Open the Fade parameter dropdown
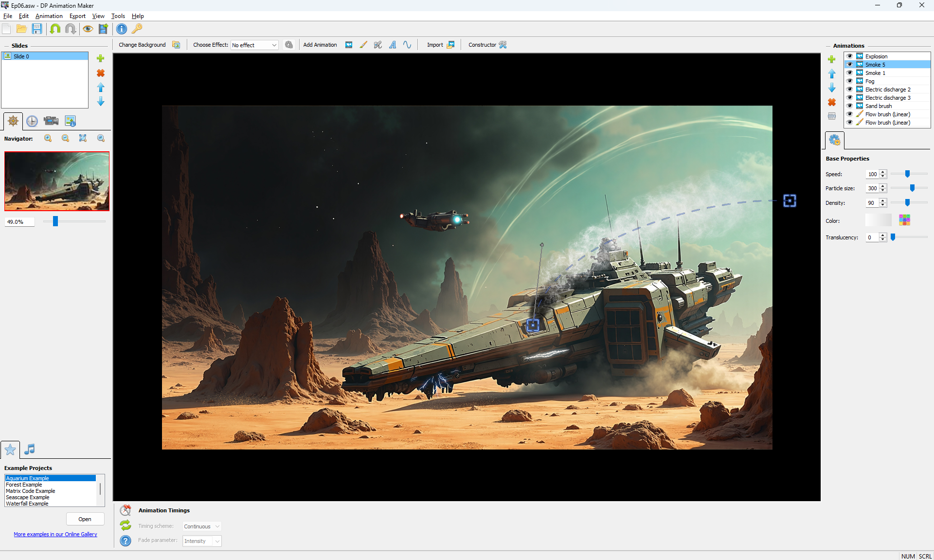Screen dimensions: 934x560 (202, 541)
